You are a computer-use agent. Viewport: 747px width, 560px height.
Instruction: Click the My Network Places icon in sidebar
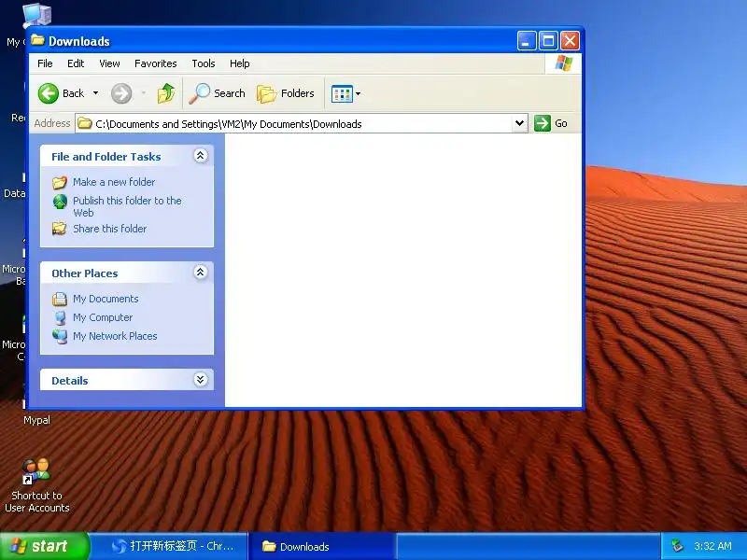pos(60,336)
